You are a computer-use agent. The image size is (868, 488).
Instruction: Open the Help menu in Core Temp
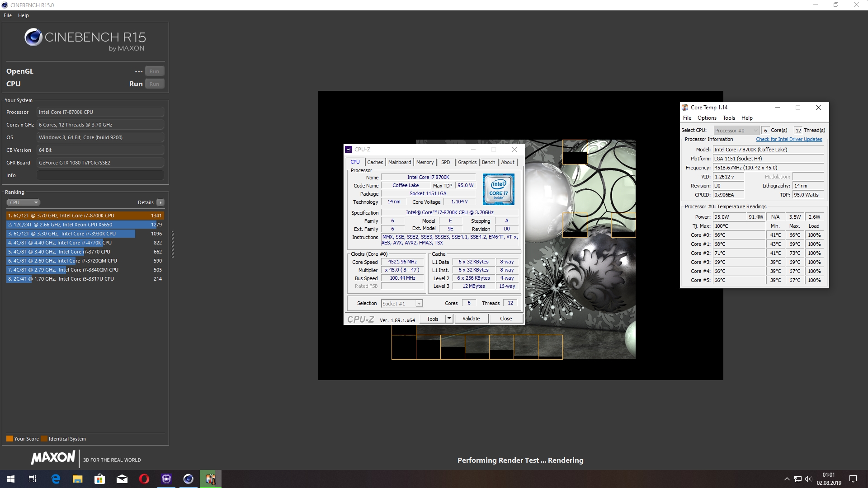click(747, 118)
